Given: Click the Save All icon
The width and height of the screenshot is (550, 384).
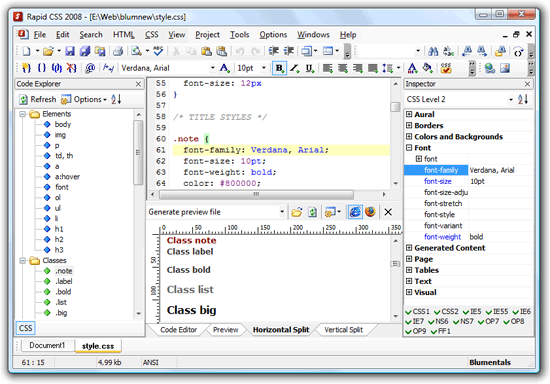Looking at the screenshot, I should (85, 51).
